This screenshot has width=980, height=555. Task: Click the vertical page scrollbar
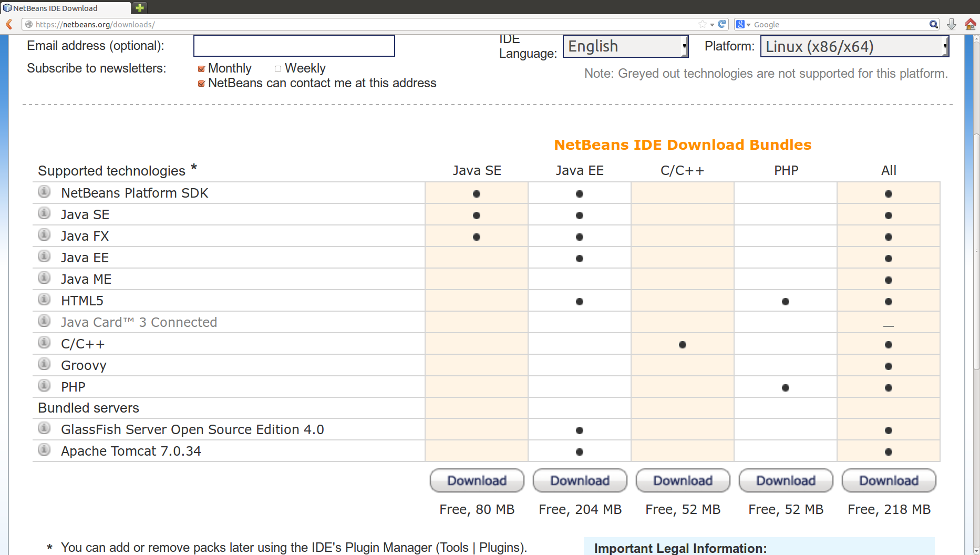coord(976,252)
